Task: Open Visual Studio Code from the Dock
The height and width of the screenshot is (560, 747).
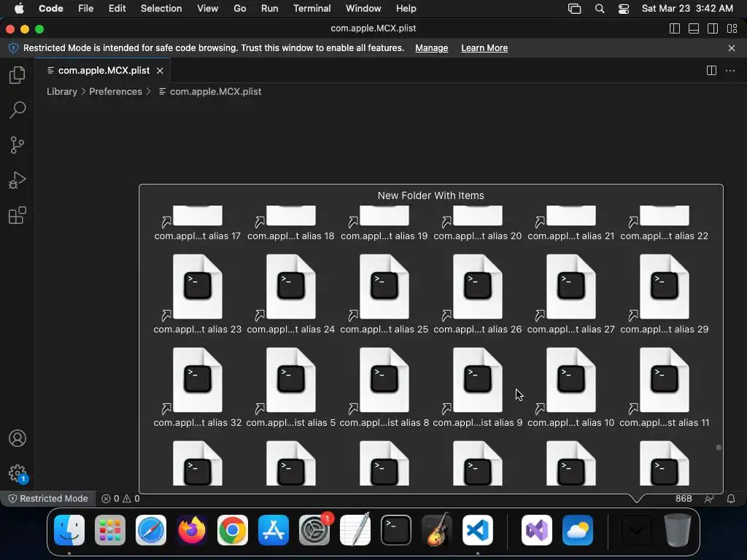Action: point(478,530)
